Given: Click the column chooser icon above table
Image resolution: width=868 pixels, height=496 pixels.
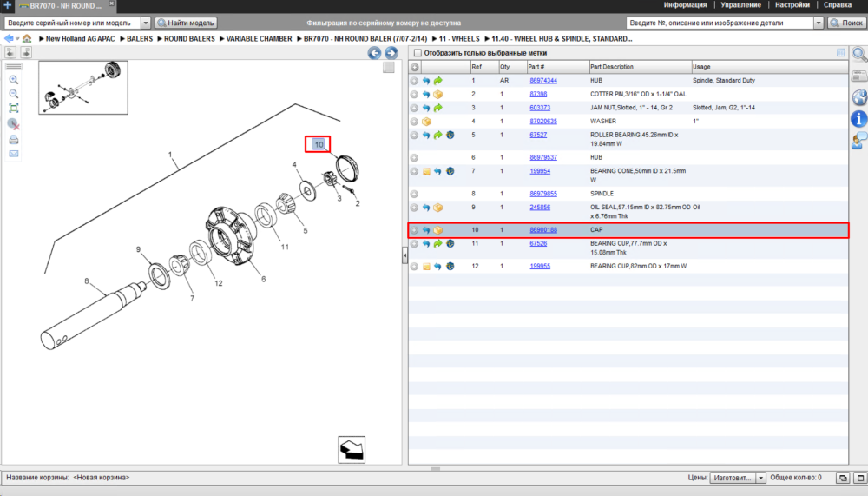Looking at the screenshot, I should pos(841,53).
